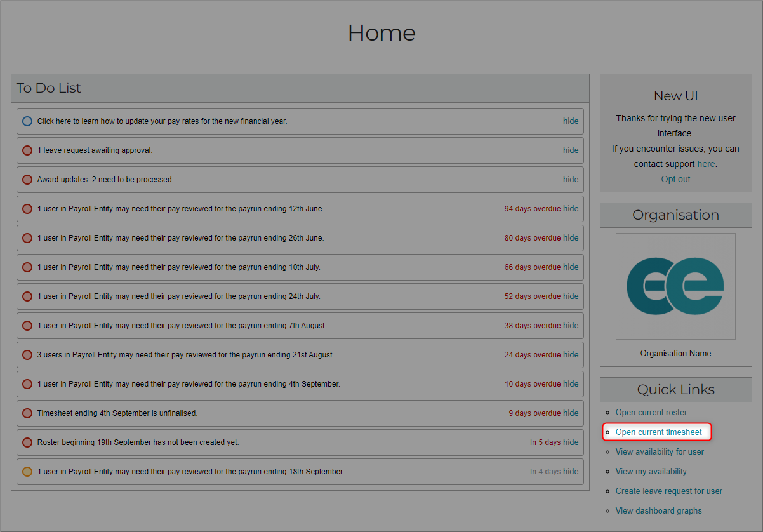Click the 'Home' page title
763x532 pixels.
point(381,32)
